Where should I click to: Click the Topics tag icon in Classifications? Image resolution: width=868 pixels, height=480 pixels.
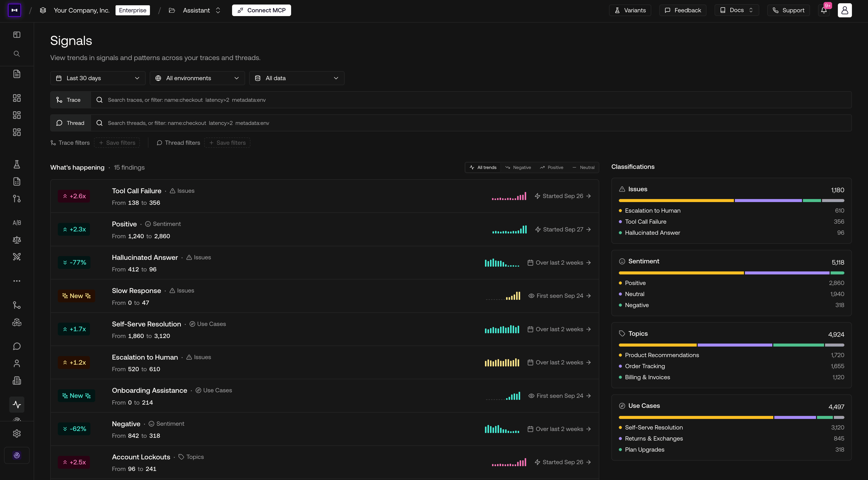(x=622, y=333)
